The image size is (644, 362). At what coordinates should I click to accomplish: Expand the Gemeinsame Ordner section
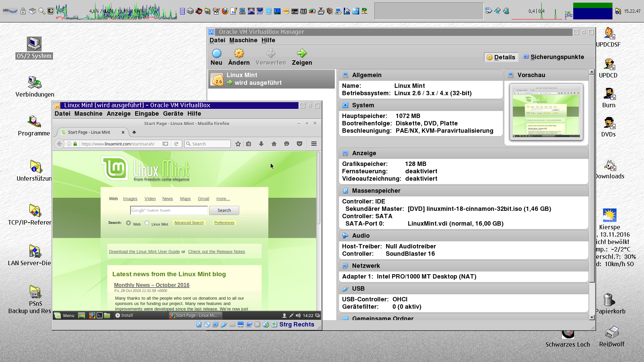pyautogui.click(x=464, y=318)
